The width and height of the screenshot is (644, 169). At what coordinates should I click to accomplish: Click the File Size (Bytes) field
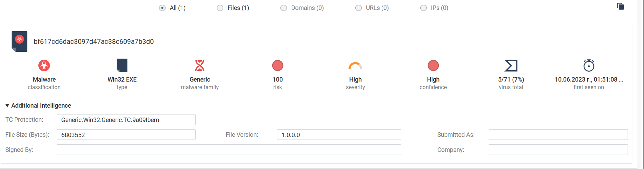tap(126, 135)
